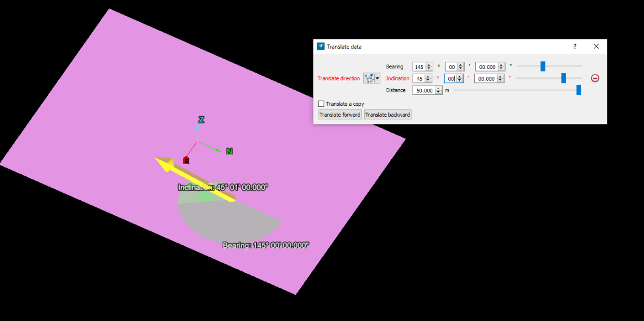Open the Translate direction dropdown arrow
Viewport: 644px width, 321px height.
(x=377, y=78)
